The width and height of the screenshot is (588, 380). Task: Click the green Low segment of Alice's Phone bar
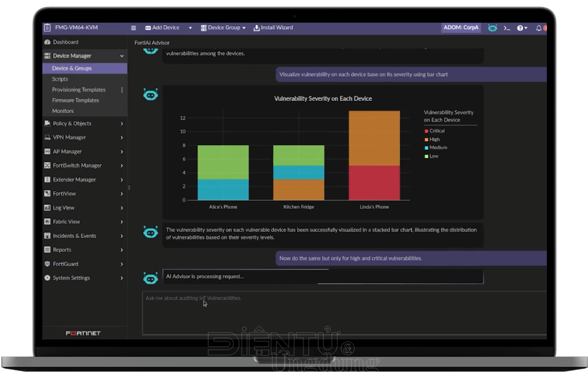click(x=223, y=162)
